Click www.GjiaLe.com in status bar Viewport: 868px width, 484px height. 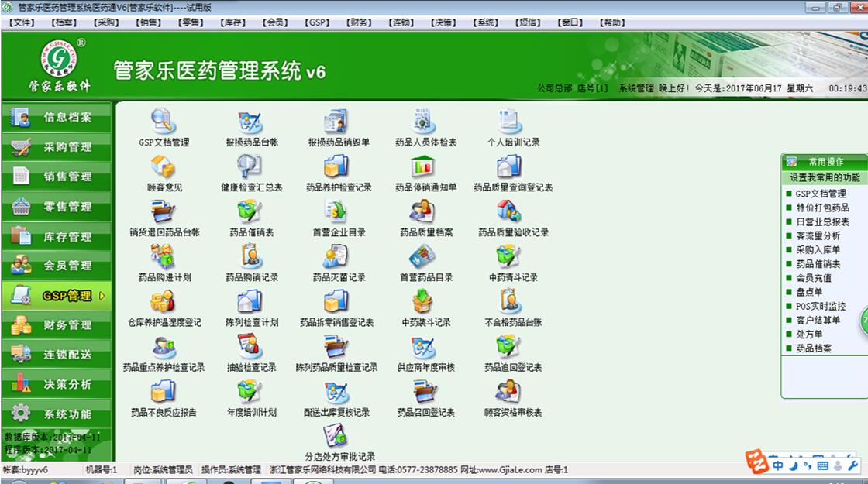click(509, 469)
